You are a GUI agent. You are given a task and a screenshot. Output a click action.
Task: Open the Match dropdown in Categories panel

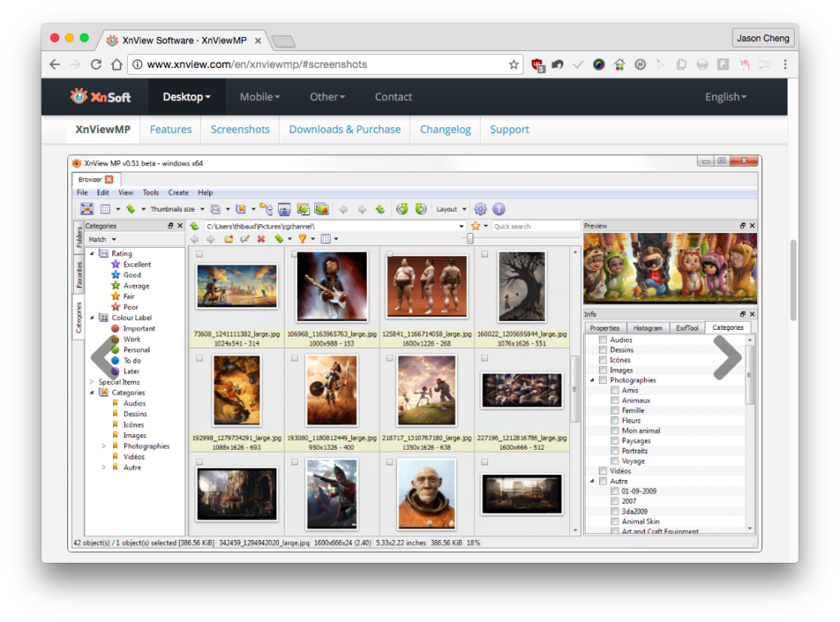tap(103, 240)
